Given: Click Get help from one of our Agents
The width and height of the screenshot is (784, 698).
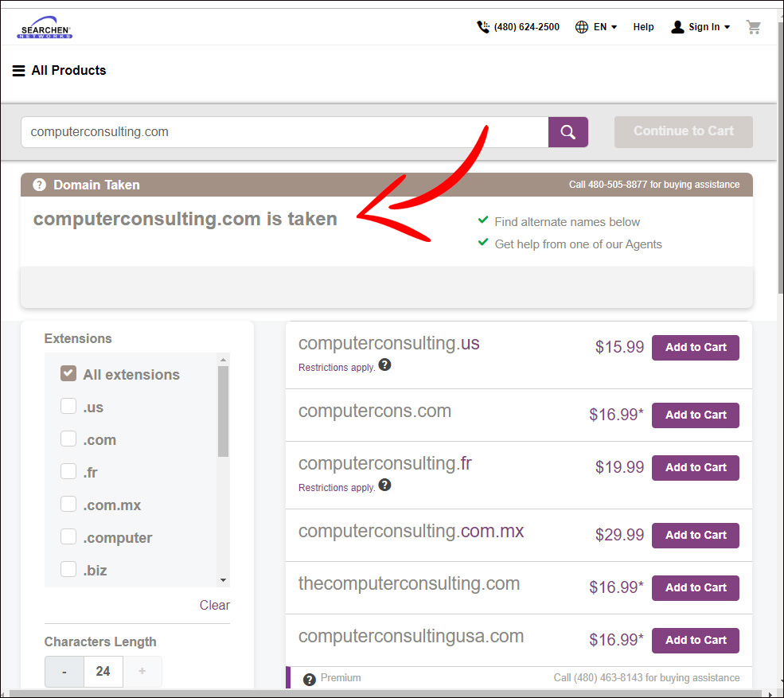Looking at the screenshot, I should [x=578, y=244].
